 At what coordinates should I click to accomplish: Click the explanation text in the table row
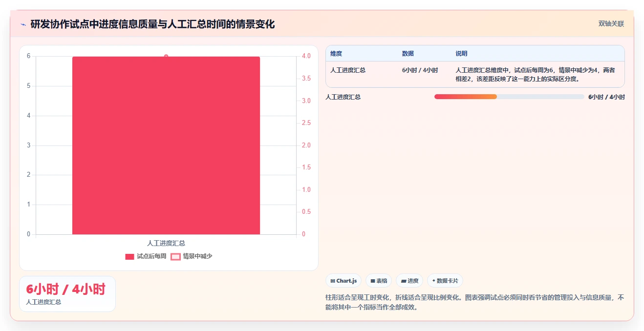[535, 74]
